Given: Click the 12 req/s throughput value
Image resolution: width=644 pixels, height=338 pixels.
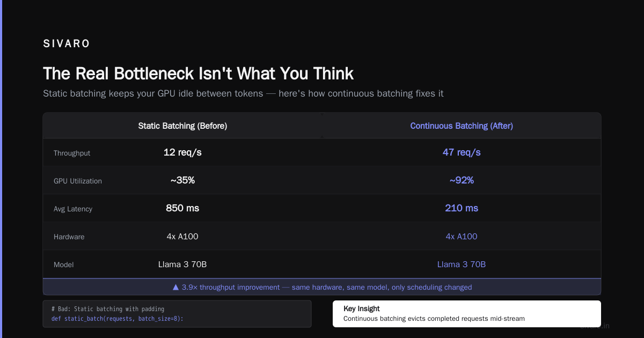Looking at the screenshot, I should click(x=182, y=152).
